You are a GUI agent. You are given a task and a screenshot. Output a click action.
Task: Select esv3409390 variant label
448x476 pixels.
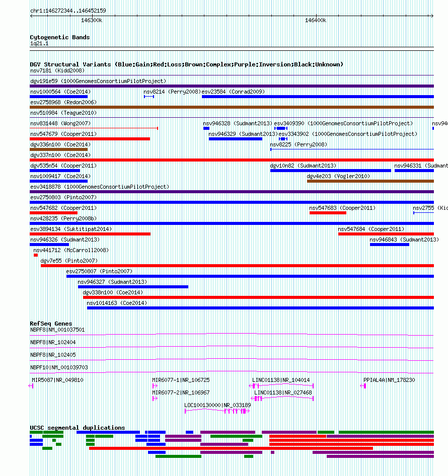[343, 124]
